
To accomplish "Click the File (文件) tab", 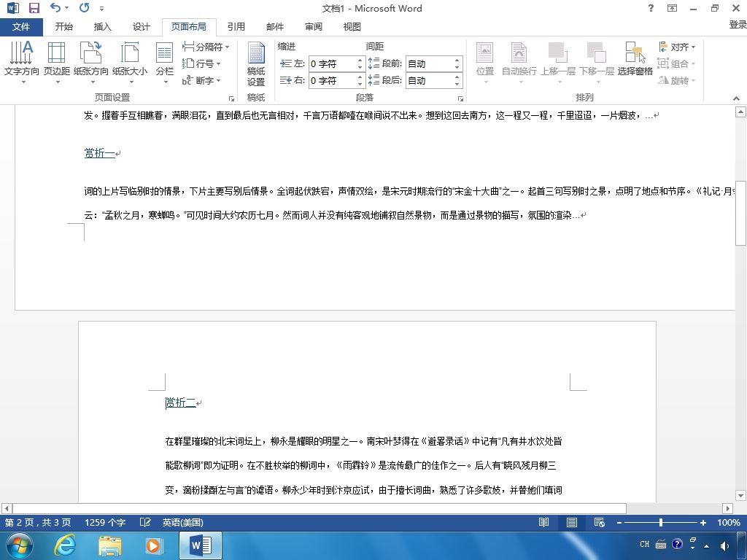I will (21, 27).
